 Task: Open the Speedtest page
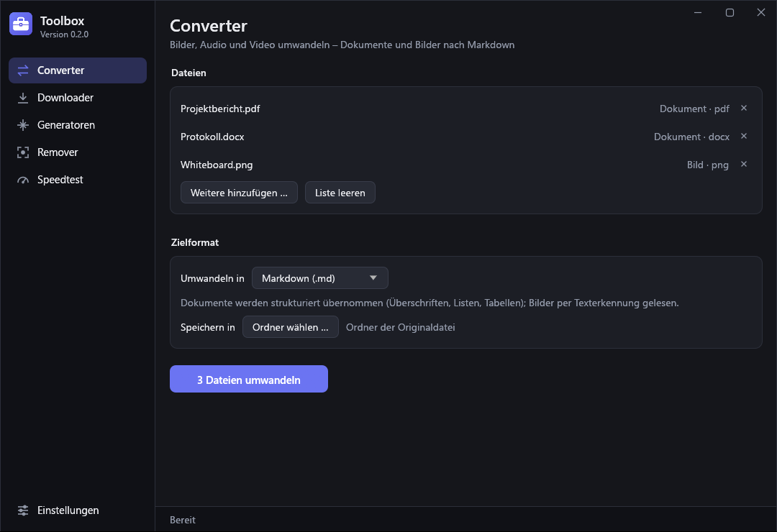78,179
